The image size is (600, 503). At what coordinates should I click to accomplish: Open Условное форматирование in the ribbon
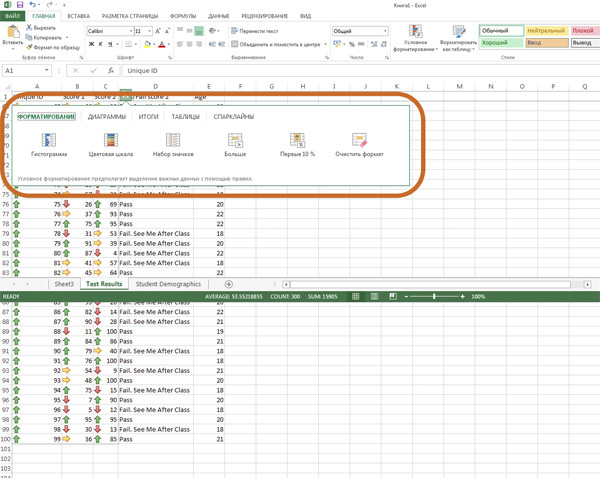[415, 40]
